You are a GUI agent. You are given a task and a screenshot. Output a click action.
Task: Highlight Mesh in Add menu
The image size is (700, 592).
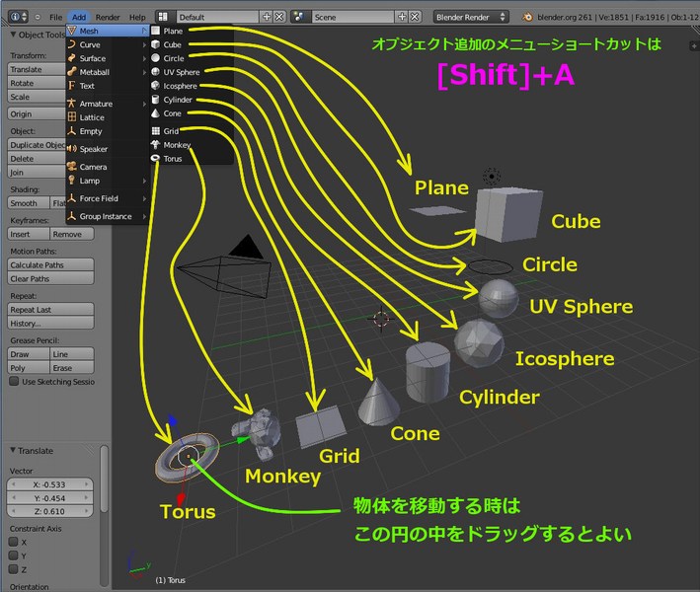(108, 31)
